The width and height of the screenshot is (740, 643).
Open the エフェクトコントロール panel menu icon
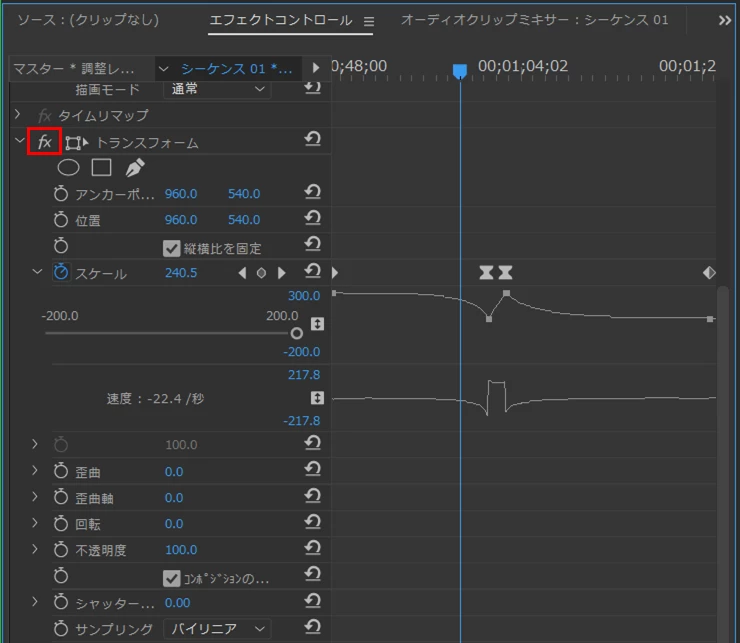(x=369, y=21)
